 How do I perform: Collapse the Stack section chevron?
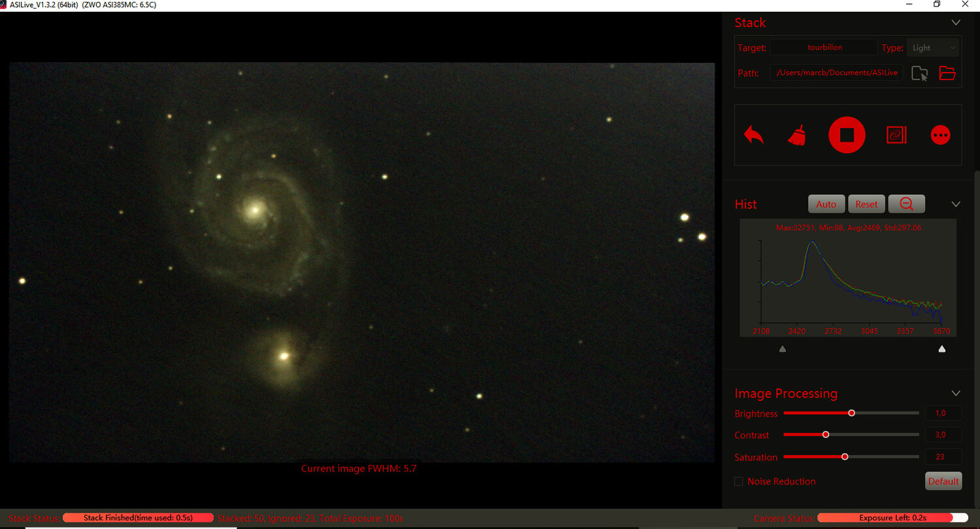[956, 22]
